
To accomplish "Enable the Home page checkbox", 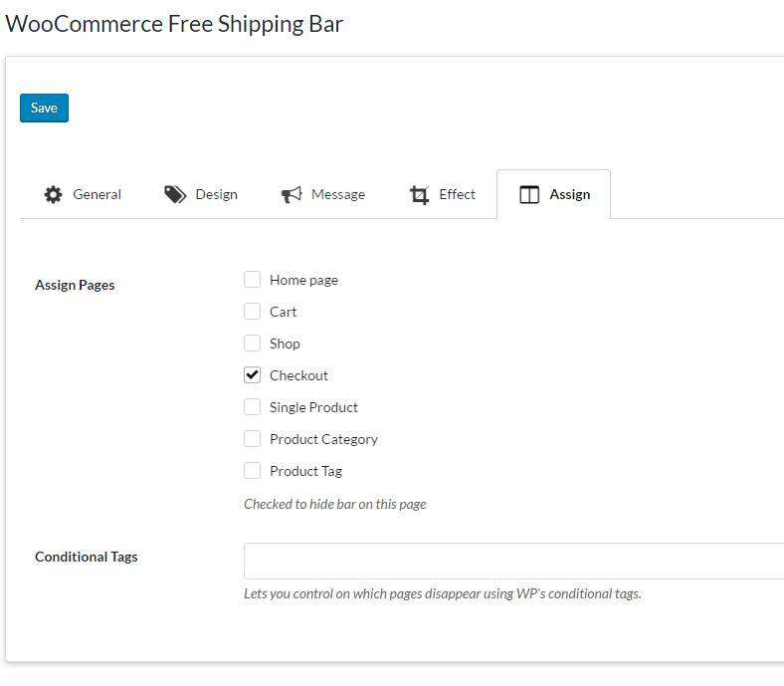I will [x=253, y=280].
